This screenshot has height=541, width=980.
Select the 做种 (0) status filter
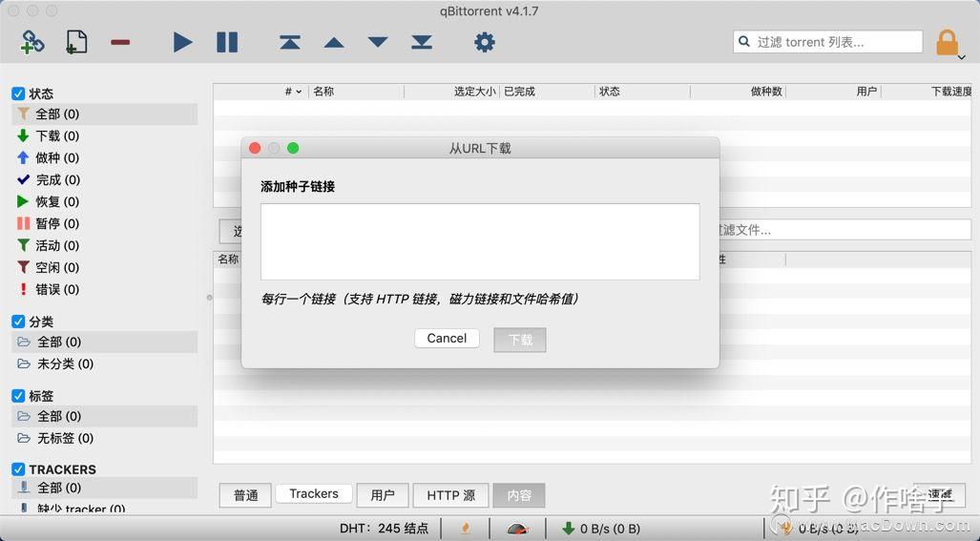104,158
